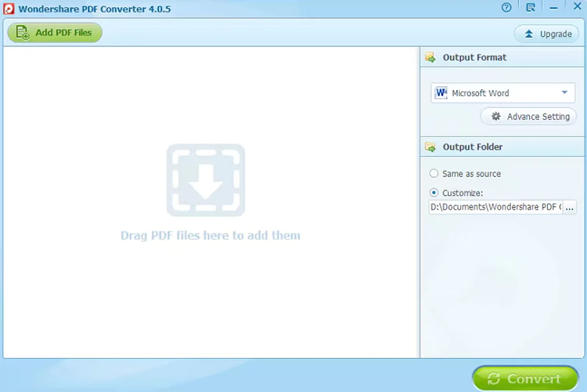Open Advance Setting
The width and height of the screenshot is (587, 392).
pos(528,117)
